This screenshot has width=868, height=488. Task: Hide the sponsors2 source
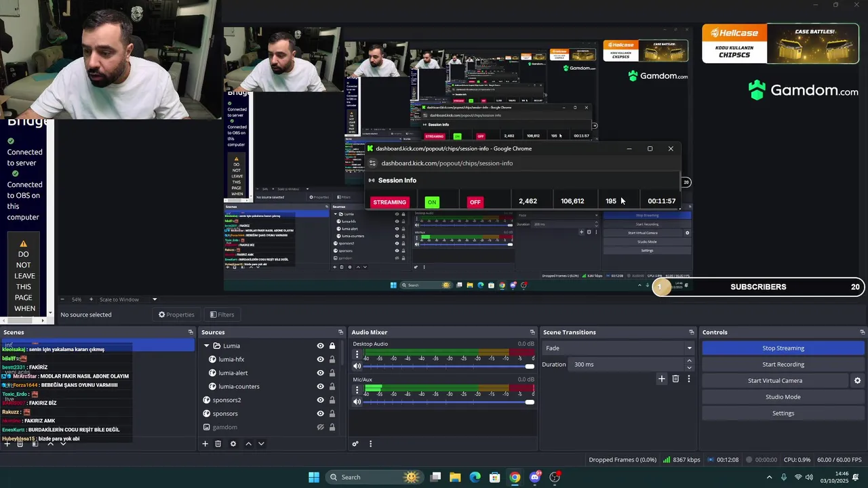tap(321, 400)
